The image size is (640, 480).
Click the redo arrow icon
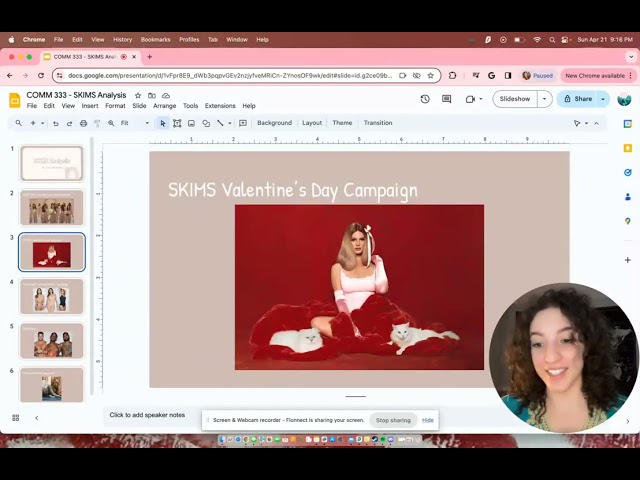click(x=69, y=123)
